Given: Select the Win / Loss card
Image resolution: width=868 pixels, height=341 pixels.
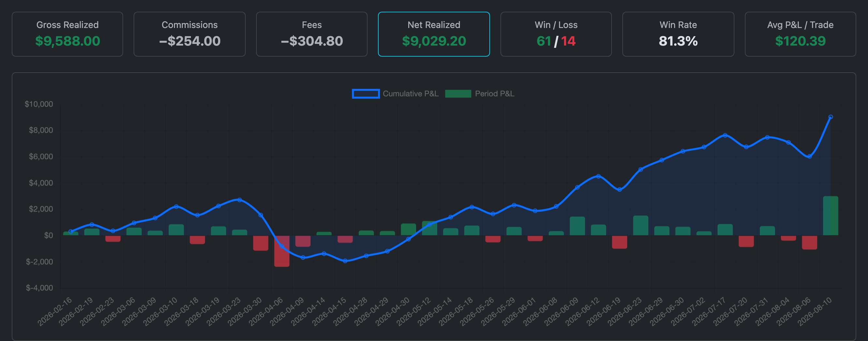Looking at the screenshot, I should [x=556, y=34].
